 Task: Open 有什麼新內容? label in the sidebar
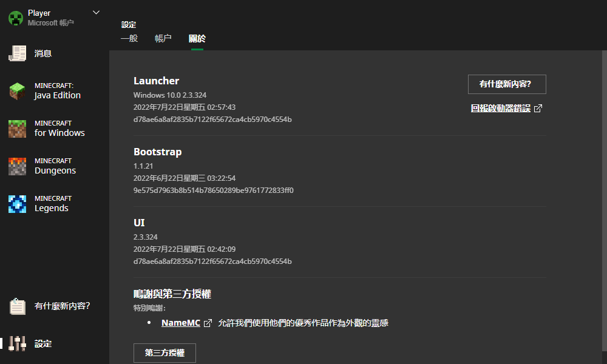click(63, 306)
